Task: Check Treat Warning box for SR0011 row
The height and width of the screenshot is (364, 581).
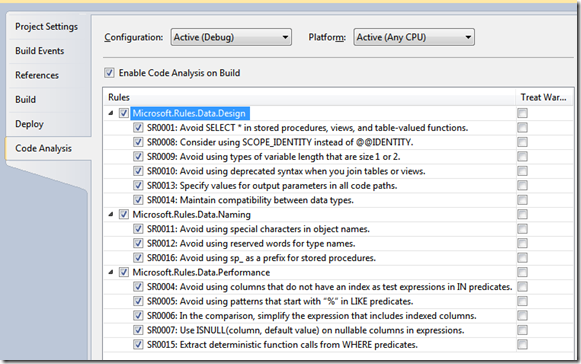Action: click(522, 229)
